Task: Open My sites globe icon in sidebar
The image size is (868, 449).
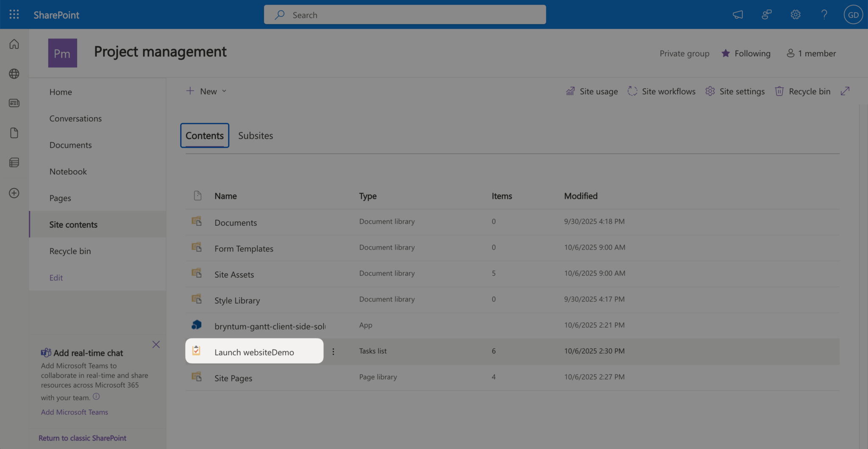Action: coord(14,74)
